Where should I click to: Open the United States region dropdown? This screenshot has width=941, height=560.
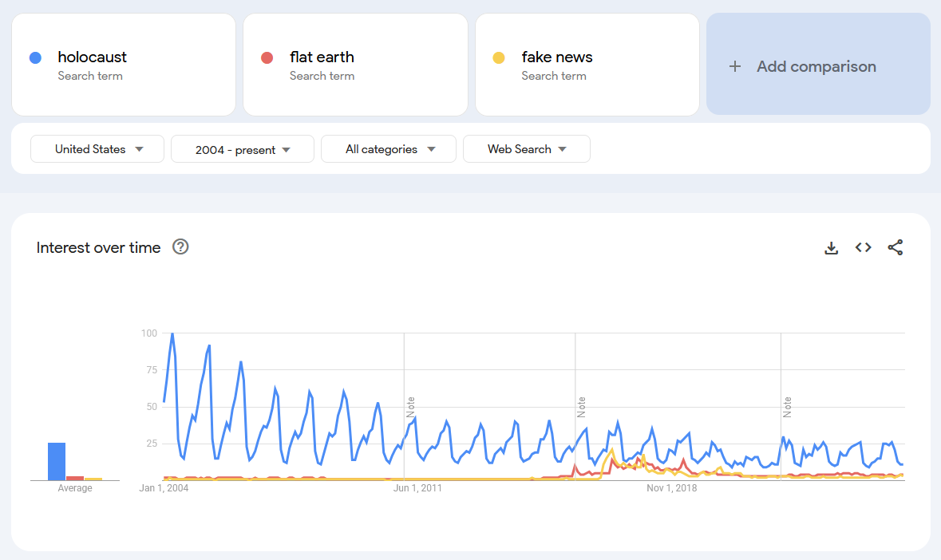click(97, 148)
